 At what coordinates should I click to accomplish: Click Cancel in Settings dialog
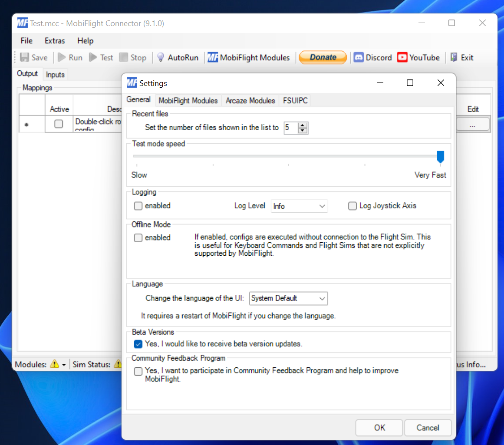coord(428,428)
